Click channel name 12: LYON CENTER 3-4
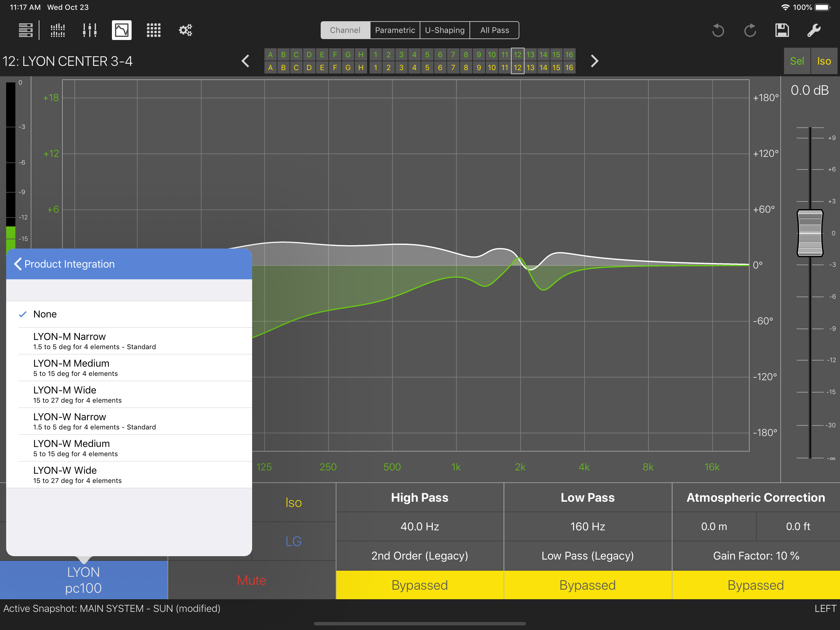This screenshot has height=630, width=840. pyautogui.click(x=68, y=61)
